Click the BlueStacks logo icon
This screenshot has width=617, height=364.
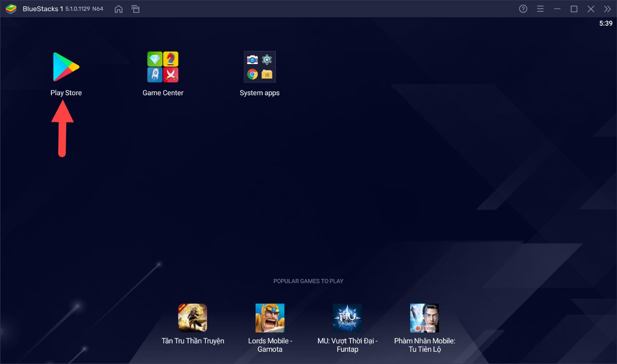(11, 9)
